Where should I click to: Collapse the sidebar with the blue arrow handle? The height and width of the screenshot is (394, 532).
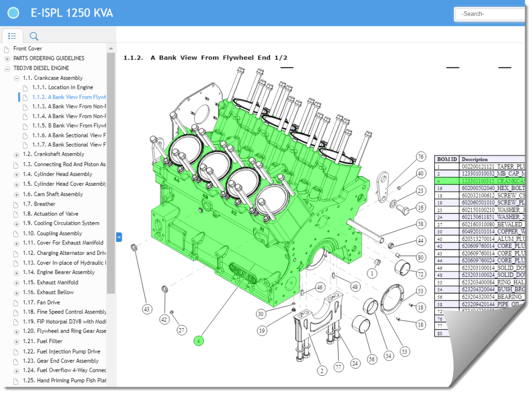coord(119,237)
